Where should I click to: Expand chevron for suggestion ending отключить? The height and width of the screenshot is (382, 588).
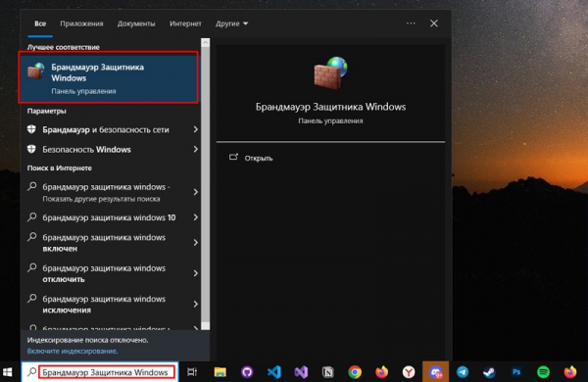pos(195,273)
